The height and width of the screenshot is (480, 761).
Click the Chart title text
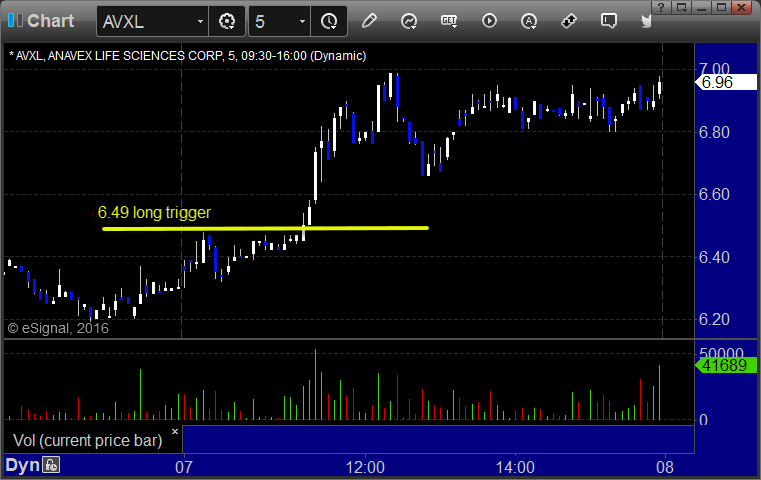point(50,21)
